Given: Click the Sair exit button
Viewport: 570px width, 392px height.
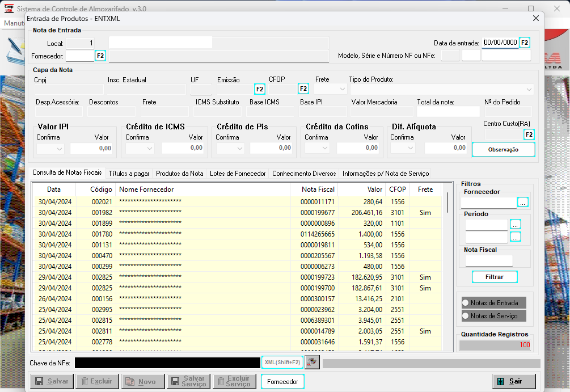Looking at the screenshot, I should click(514, 381).
